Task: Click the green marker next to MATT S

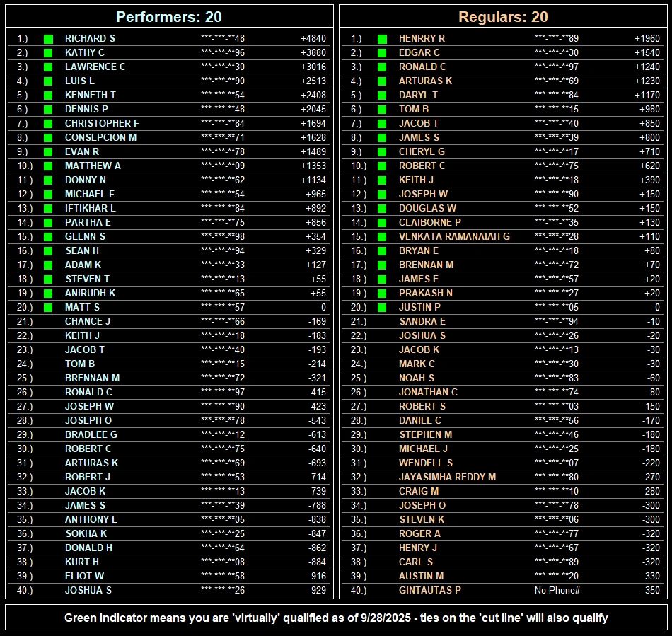Action: point(49,308)
